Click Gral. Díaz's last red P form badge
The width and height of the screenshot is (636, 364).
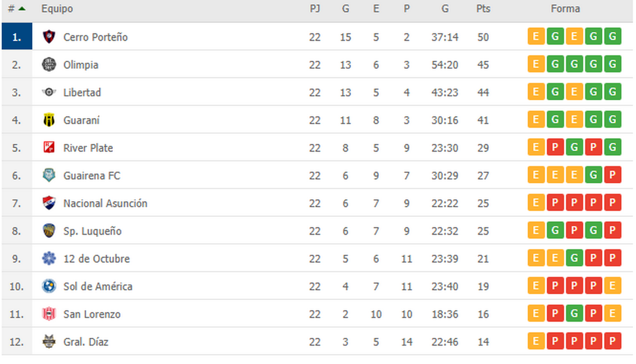click(613, 341)
